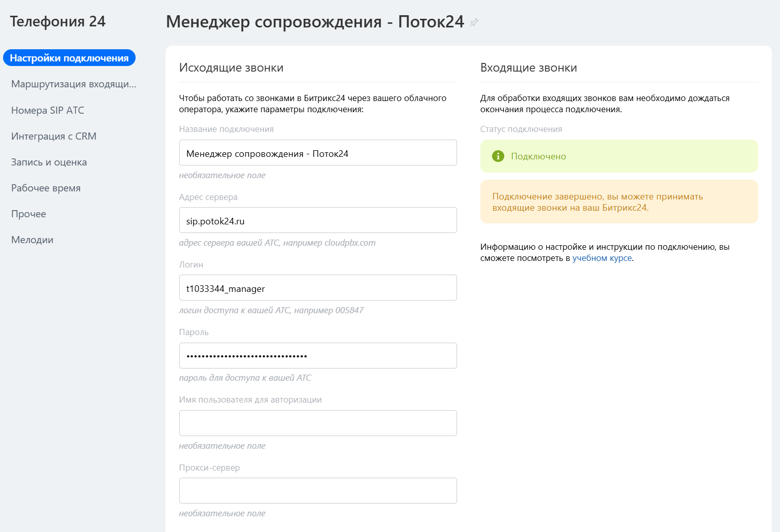Click the Входящие звонки section heading
The height and width of the screenshot is (532, 780).
pyautogui.click(x=529, y=68)
